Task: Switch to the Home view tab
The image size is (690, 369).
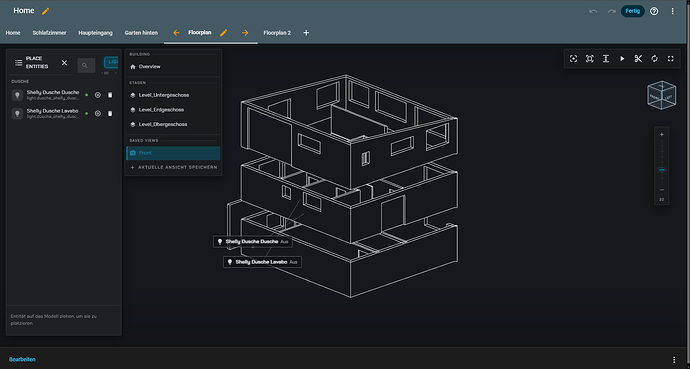Action: tap(13, 33)
